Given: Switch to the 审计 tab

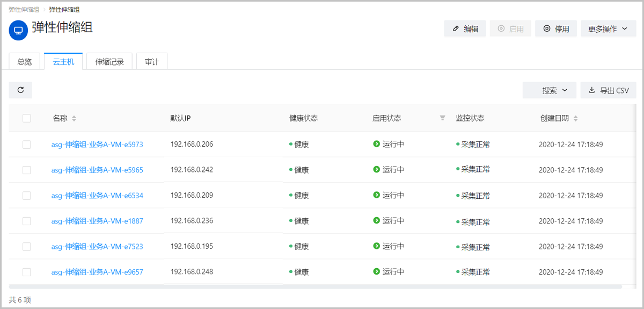Looking at the screenshot, I should pos(152,62).
